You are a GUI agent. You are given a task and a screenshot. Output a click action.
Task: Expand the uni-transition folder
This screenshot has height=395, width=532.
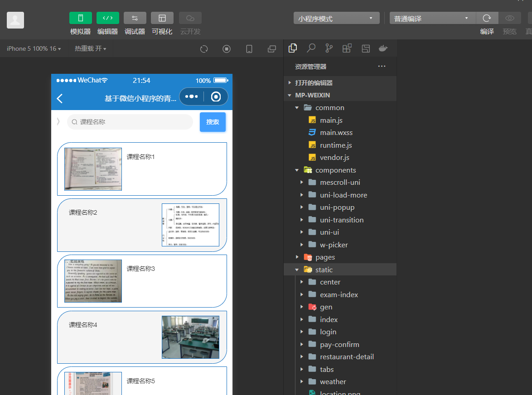point(340,220)
